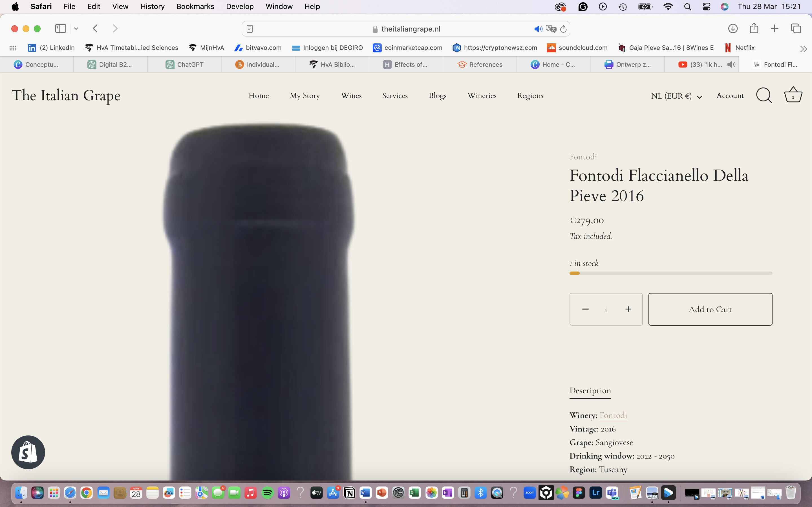Click the Safari Share icon
The image size is (812, 507).
click(x=754, y=28)
